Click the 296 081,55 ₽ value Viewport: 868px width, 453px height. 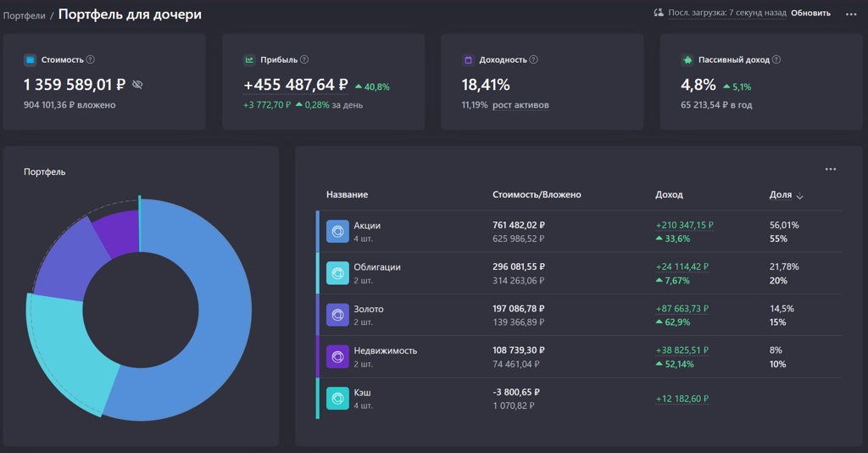click(x=518, y=266)
